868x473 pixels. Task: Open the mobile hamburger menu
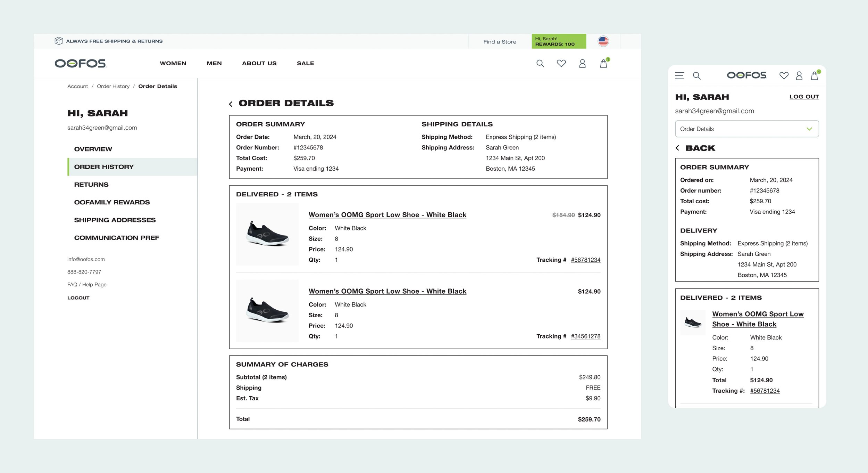pyautogui.click(x=679, y=76)
